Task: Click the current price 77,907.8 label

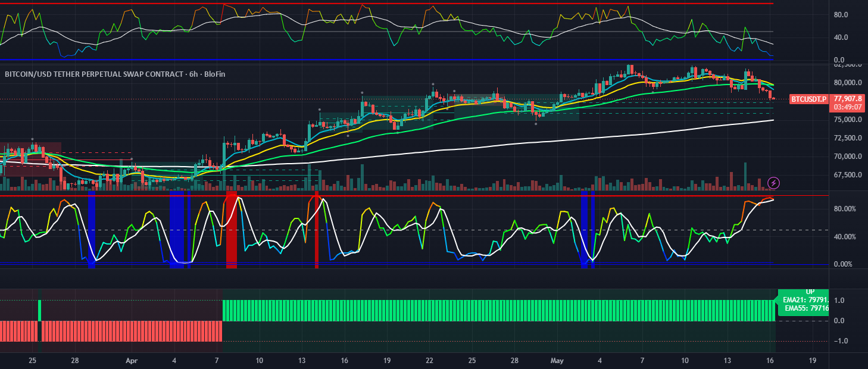Action: pos(848,99)
